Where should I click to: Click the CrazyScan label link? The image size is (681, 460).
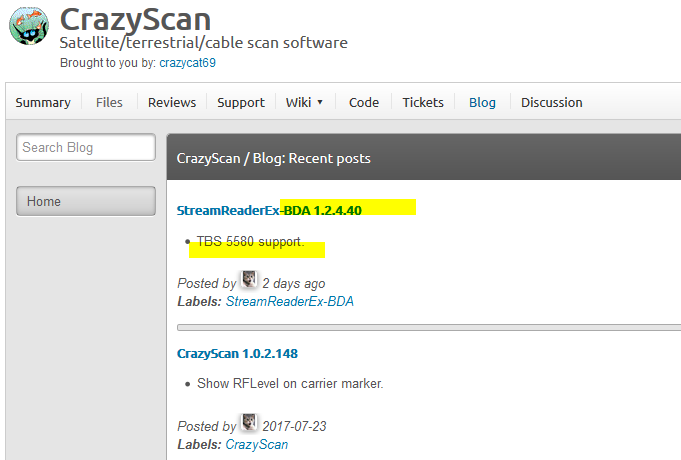(x=256, y=444)
